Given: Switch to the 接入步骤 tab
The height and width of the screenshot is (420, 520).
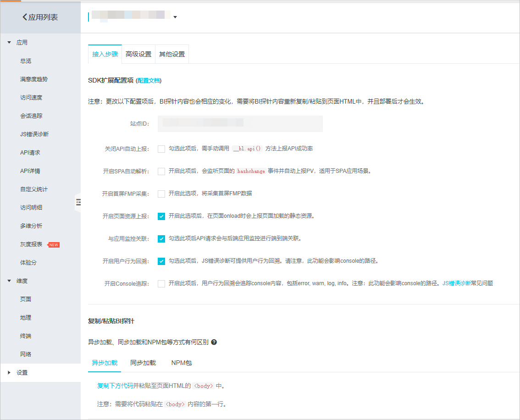Looking at the screenshot, I should click(105, 54).
